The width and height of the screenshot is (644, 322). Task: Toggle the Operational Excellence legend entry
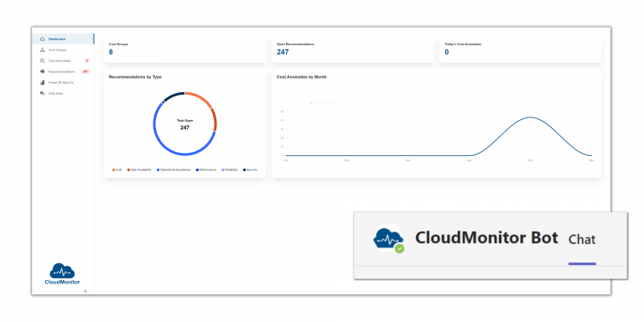(x=174, y=169)
